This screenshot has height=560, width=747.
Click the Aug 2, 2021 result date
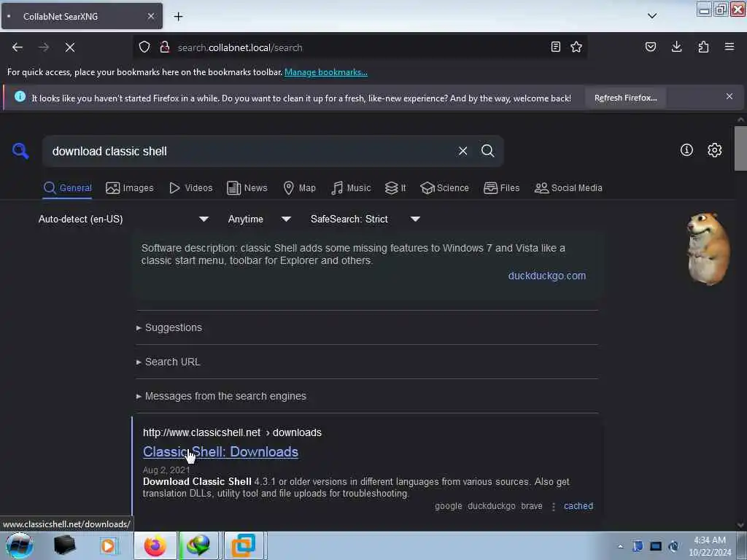[166, 470]
